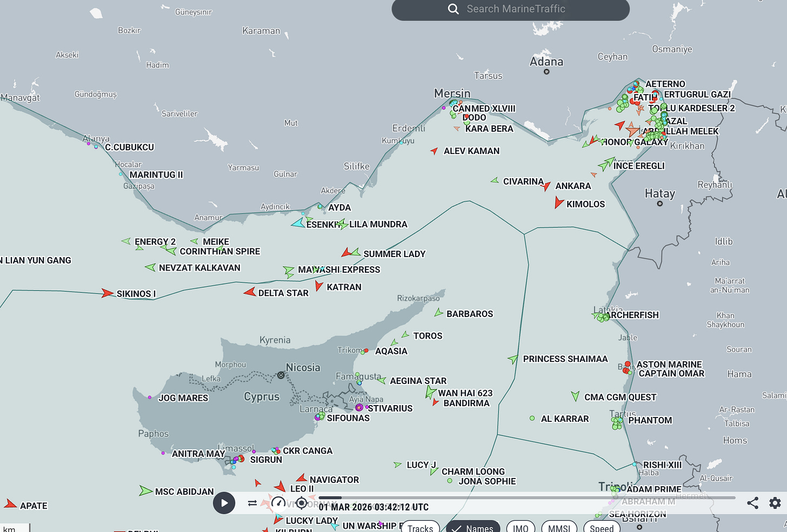Select the CMA CGM QUEST vessel marker
The image size is (787, 532).
pos(575,396)
